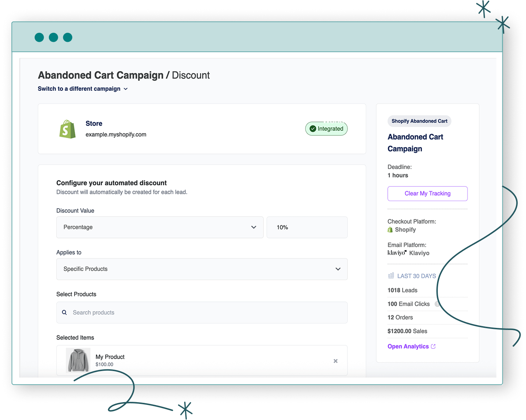Image resolution: width=526 pixels, height=420 pixels.
Task: Click the 10% discount value field
Action: pyautogui.click(x=307, y=227)
